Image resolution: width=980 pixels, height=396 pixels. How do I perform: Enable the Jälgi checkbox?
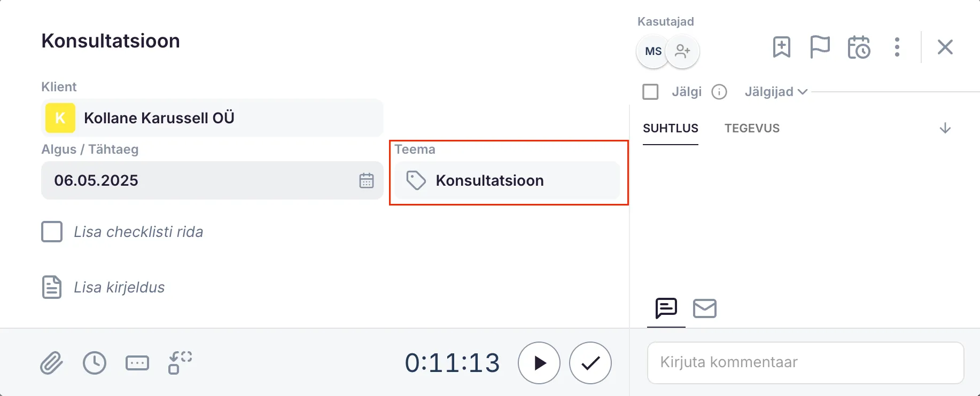[x=650, y=92]
